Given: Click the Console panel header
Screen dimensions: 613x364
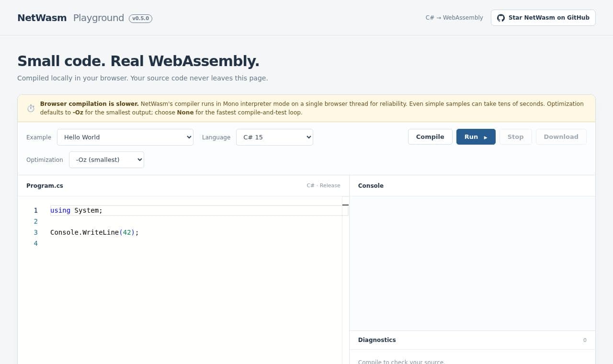Looking at the screenshot, I should click(x=472, y=186).
